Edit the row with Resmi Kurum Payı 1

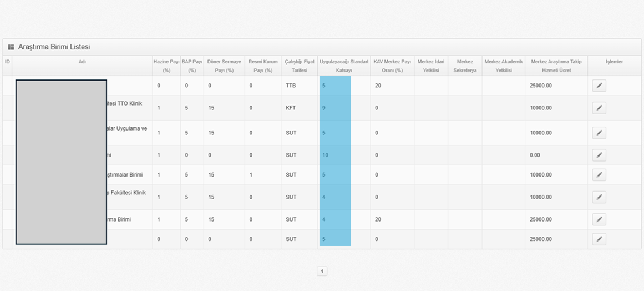[x=599, y=175]
